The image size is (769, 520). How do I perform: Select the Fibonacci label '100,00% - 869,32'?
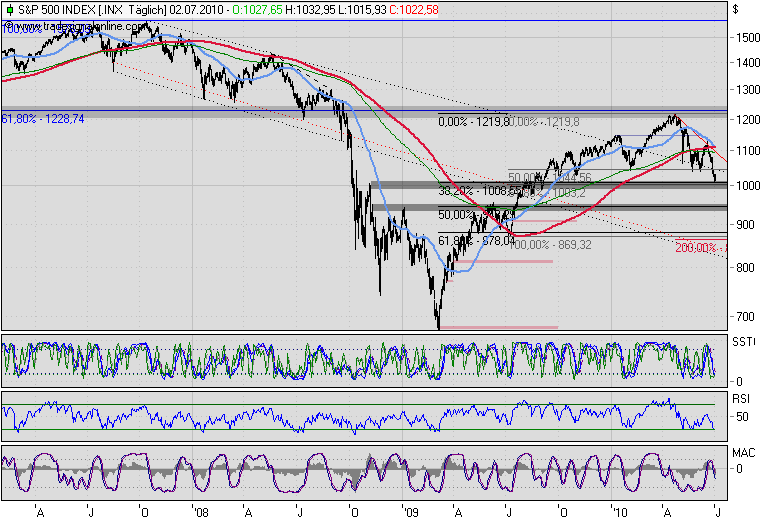pyautogui.click(x=550, y=244)
